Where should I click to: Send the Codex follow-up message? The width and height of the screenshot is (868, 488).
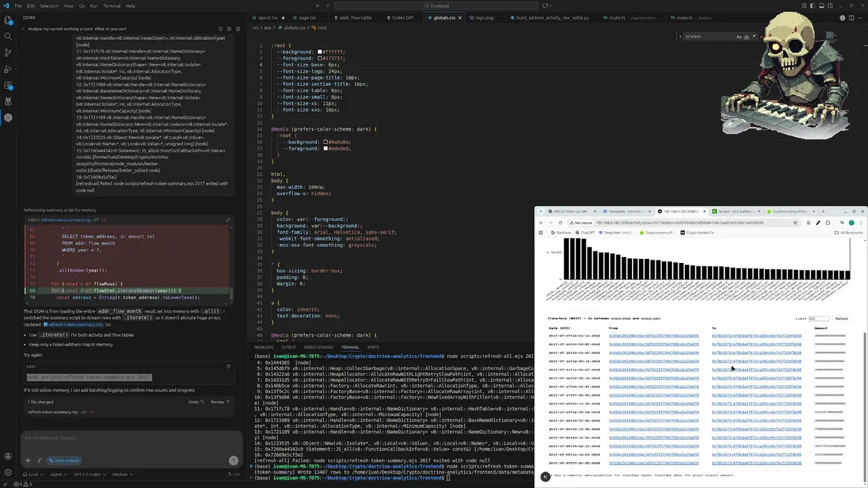(233, 460)
